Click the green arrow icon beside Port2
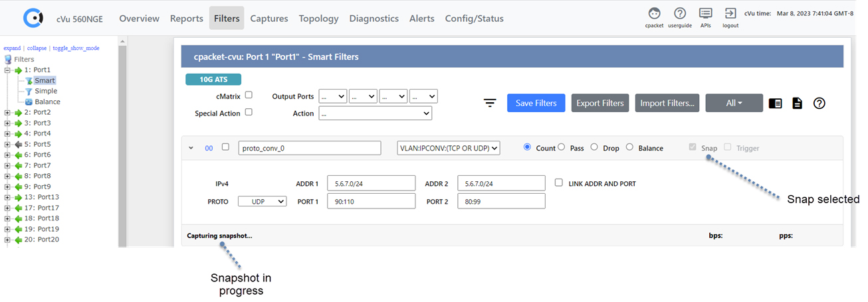 pos(19,112)
